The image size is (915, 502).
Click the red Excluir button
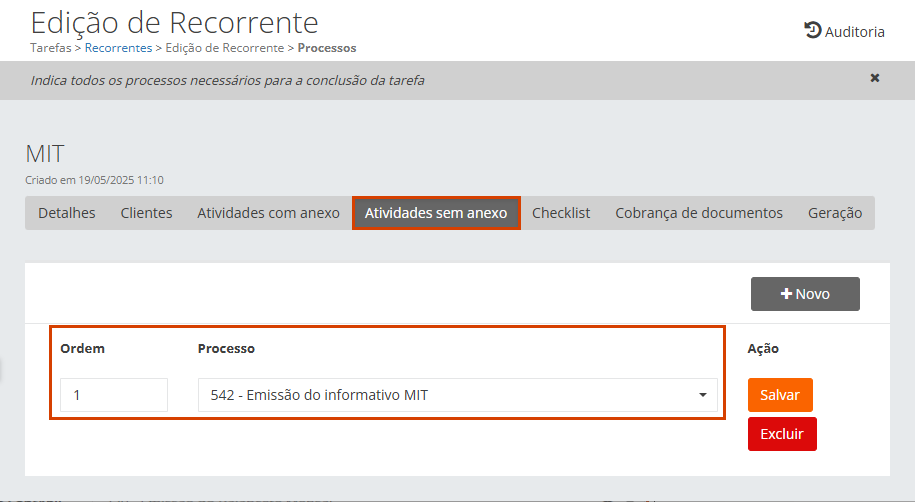pos(782,435)
